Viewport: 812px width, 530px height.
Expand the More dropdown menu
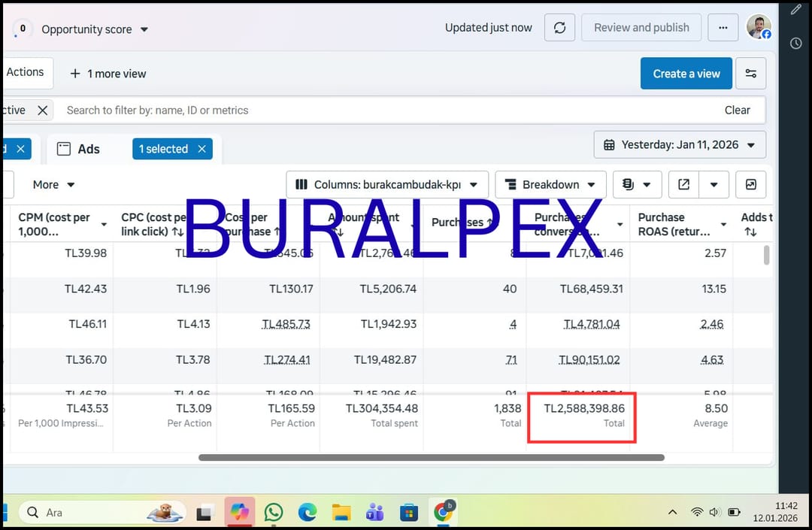pyautogui.click(x=53, y=185)
